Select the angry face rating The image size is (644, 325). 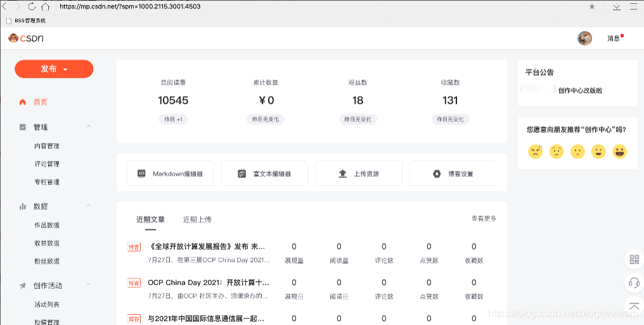coord(535,151)
